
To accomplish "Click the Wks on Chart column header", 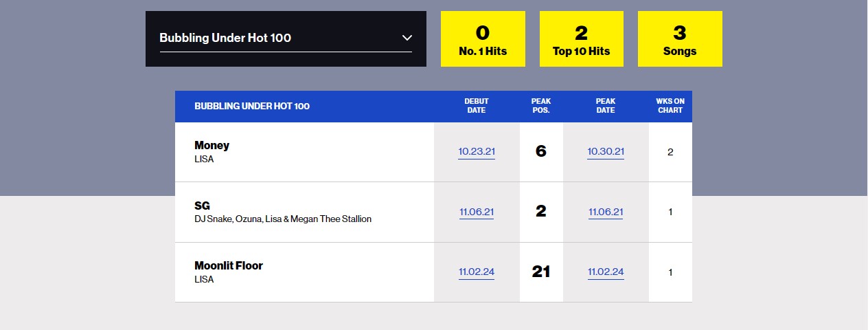I will pyautogui.click(x=670, y=106).
